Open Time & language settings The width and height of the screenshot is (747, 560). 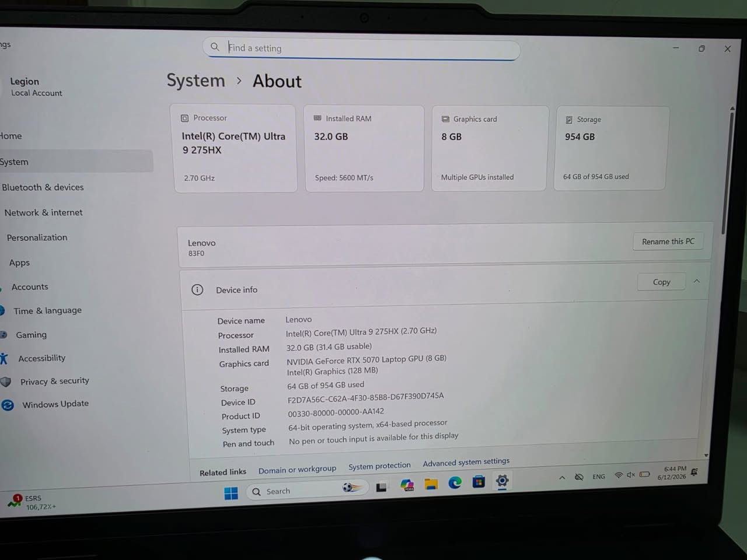click(47, 311)
